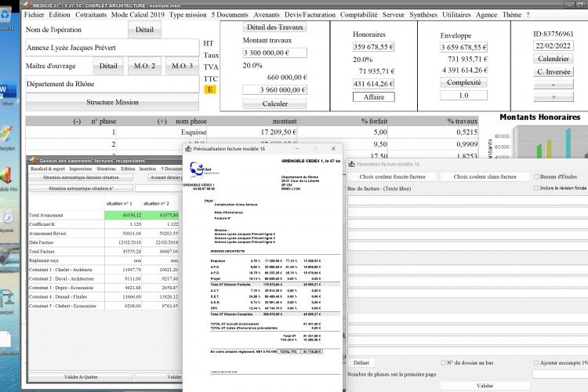Click the Complexité button
Image resolution: width=588 pixels, height=392 pixels.
pyautogui.click(x=464, y=82)
